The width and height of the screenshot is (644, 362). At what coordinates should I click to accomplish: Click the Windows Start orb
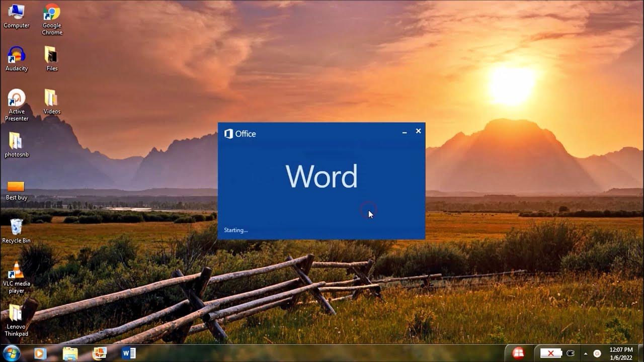(x=11, y=353)
